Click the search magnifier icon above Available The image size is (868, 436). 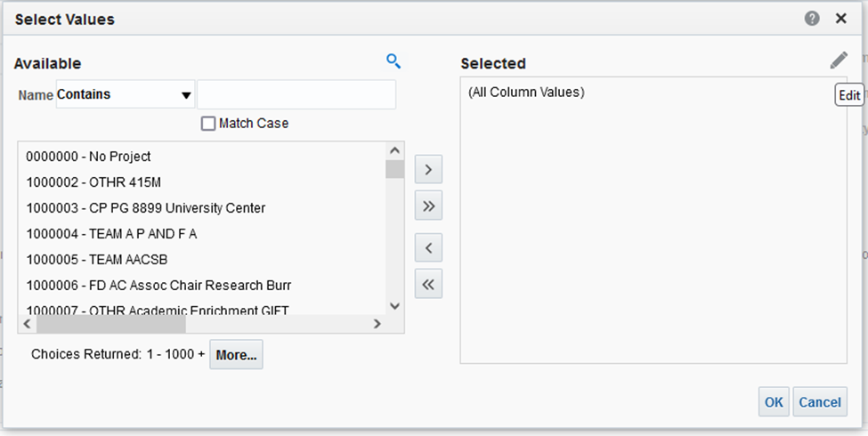pos(393,61)
